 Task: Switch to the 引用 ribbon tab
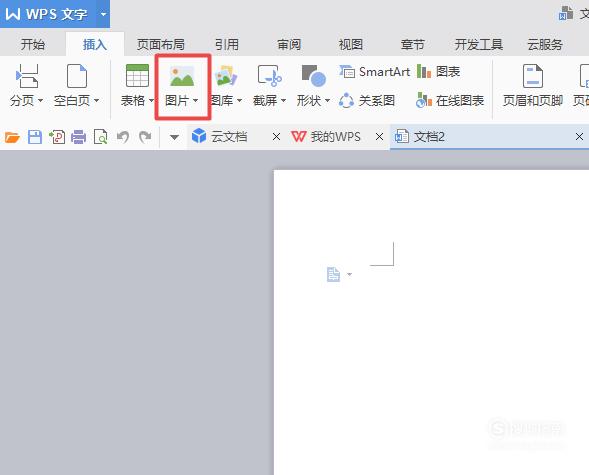[x=227, y=45]
